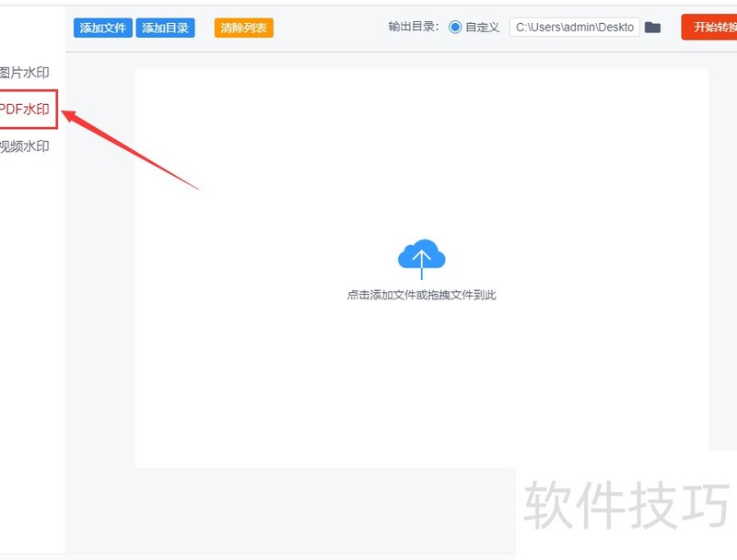The width and height of the screenshot is (737, 560).
Task: Open the folder browser beside the output path
Action: [653, 27]
